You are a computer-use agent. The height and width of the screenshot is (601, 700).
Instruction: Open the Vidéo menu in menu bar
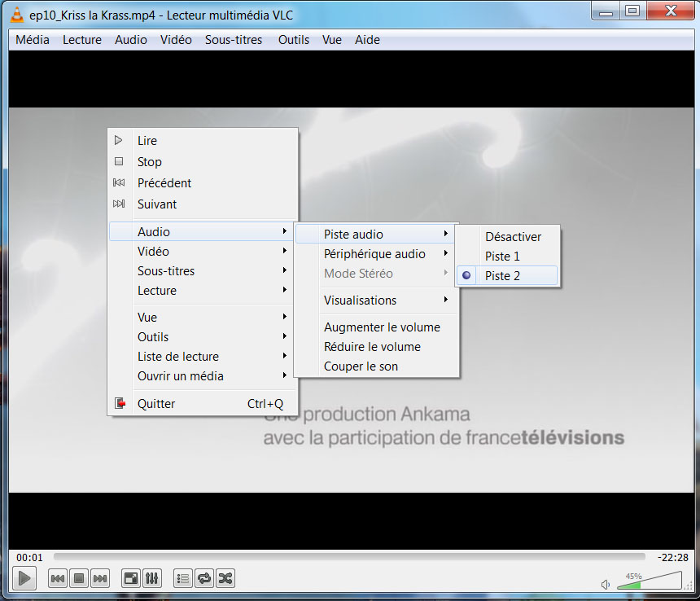pyautogui.click(x=176, y=40)
